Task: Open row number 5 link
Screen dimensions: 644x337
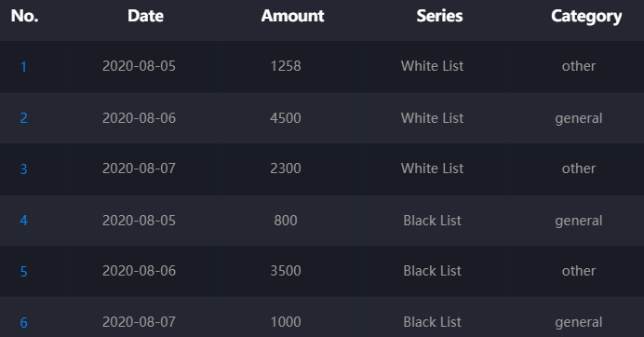Action: 24,272
